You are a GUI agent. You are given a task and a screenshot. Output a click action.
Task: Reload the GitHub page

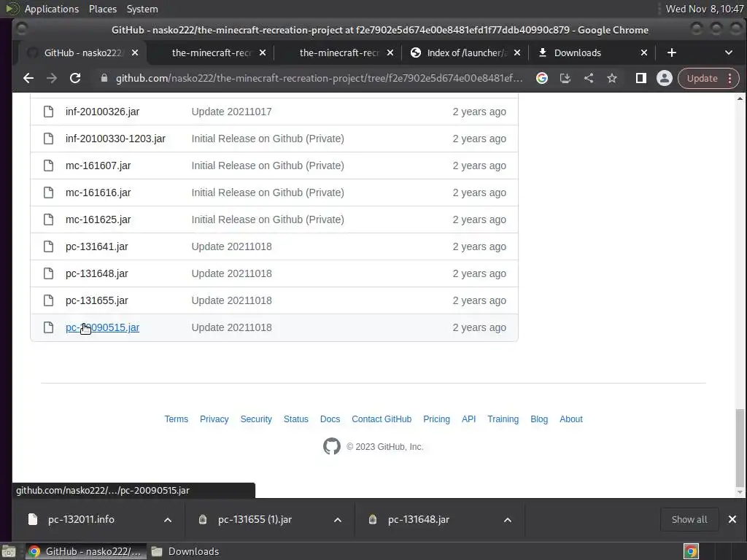(75, 78)
